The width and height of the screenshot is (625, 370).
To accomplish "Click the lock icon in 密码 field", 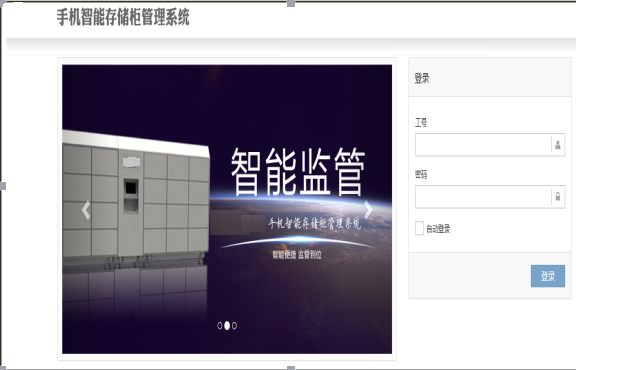I will (x=558, y=196).
